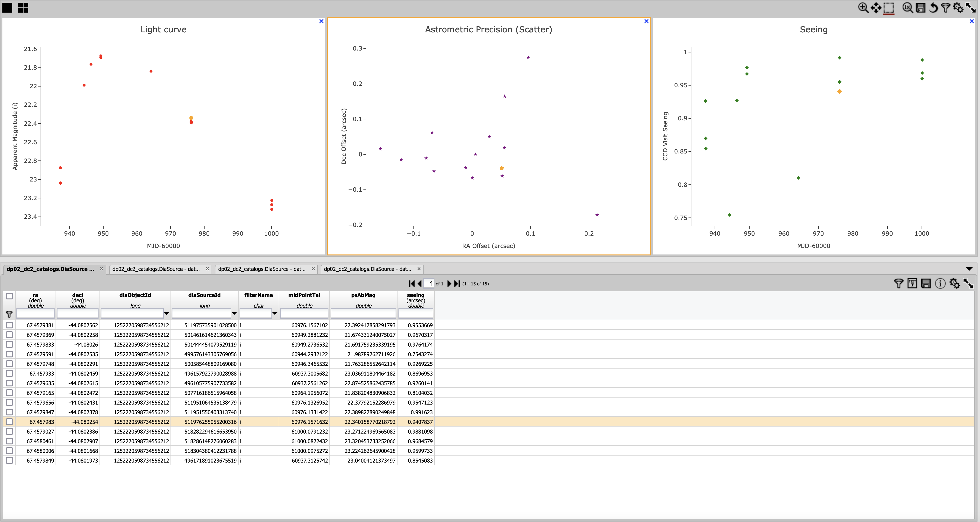The height and width of the screenshot is (522, 980).
Task: Select orange highlighted point in Light curve
Action: tap(191, 118)
